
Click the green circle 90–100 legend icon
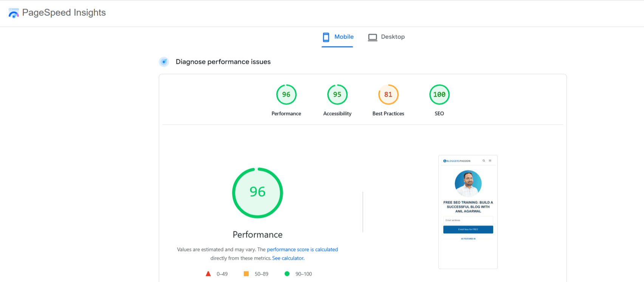(x=287, y=274)
